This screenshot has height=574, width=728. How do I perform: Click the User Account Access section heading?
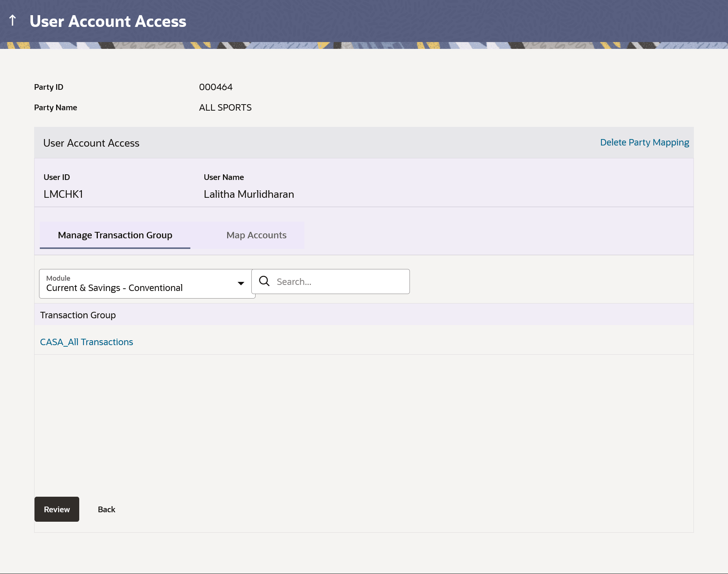pos(91,143)
